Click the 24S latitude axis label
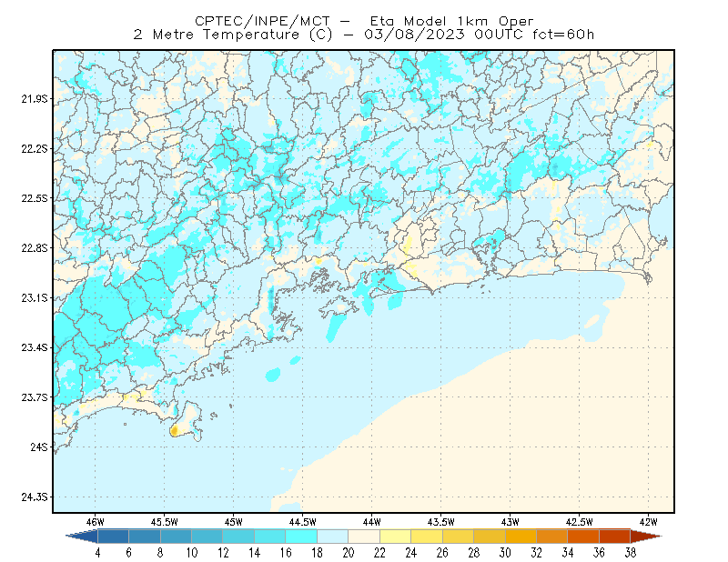Screen dimensions: 728x562 pos(39,447)
